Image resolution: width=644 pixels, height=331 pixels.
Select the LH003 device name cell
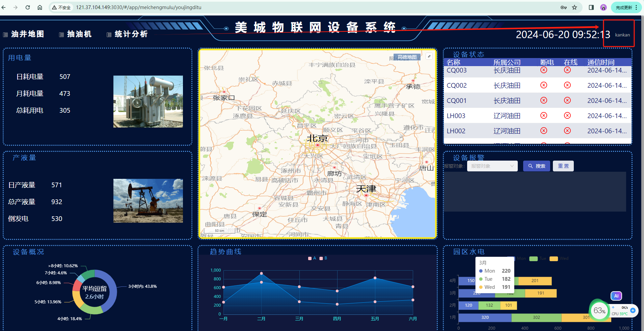click(456, 116)
